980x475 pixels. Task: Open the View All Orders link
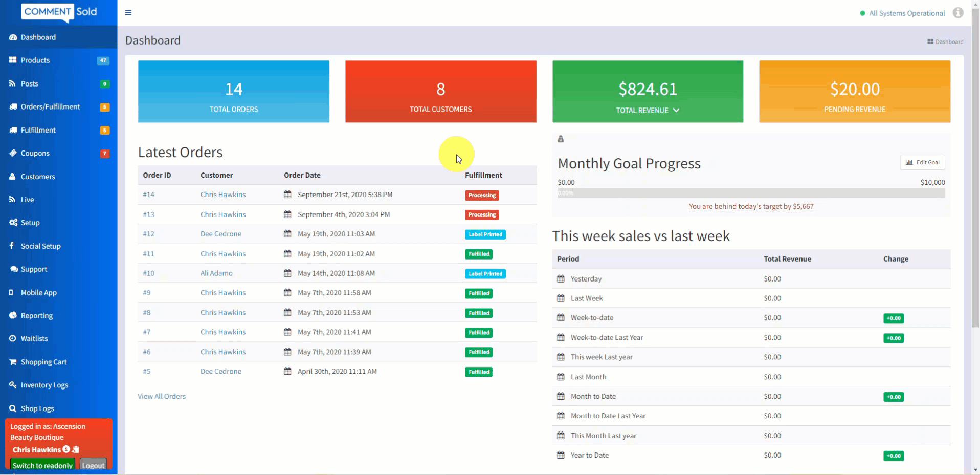[162, 396]
